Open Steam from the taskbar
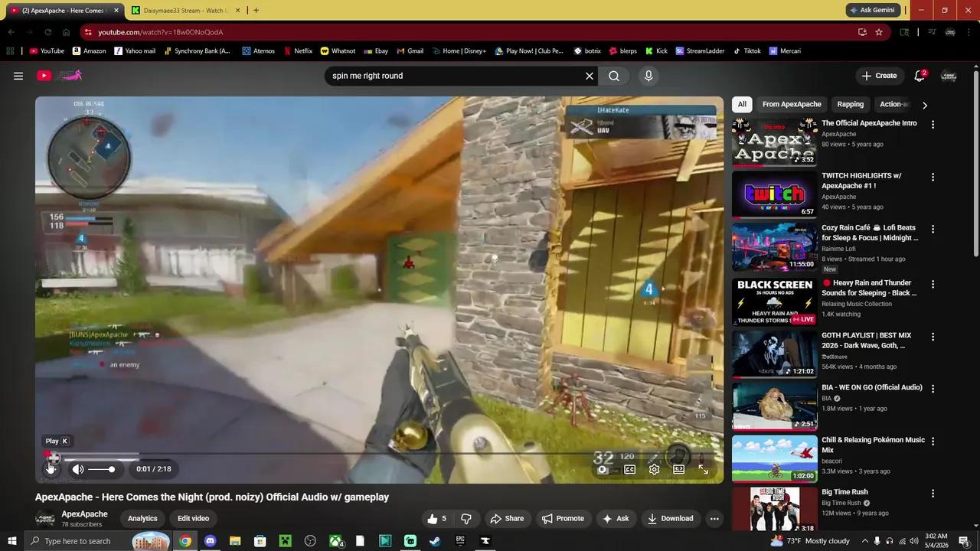Viewport: 980px width, 551px height. pyautogui.click(x=435, y=541)
